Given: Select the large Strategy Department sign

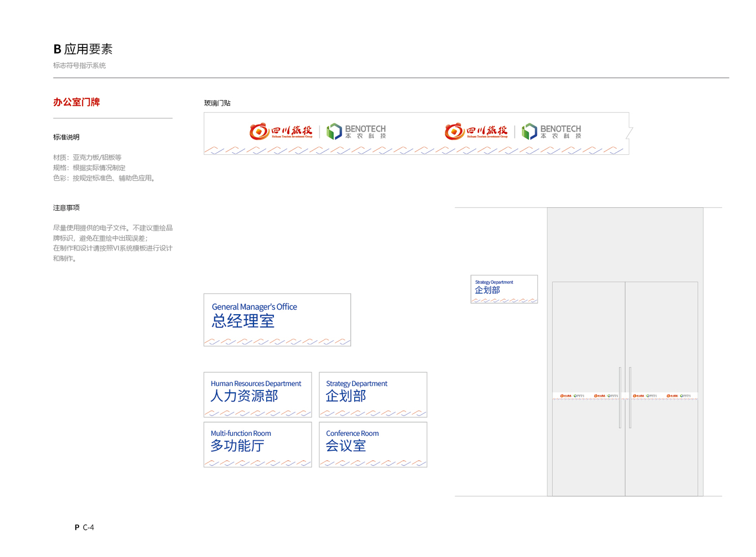Looking at the screenshot, I should [x=373, y=394].
